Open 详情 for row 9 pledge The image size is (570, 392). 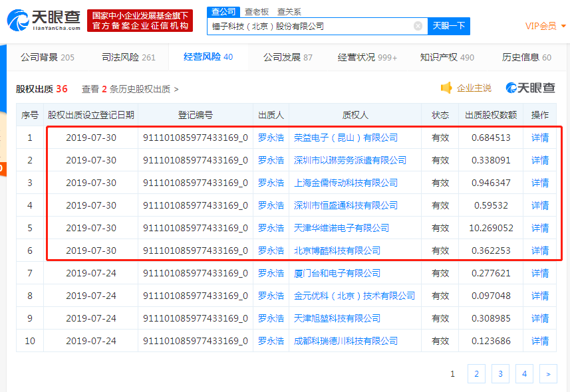pos(540,318)
